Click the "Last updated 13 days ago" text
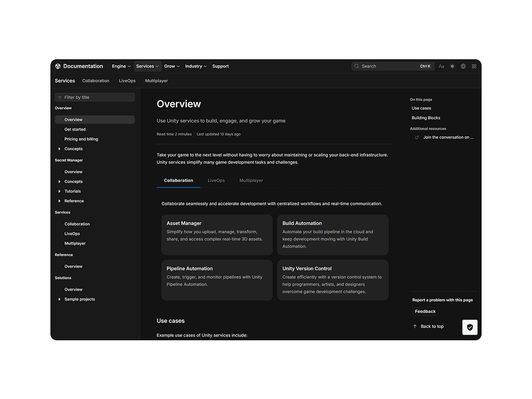This screenshot has width=532, height=399. [x=219, y=135]
